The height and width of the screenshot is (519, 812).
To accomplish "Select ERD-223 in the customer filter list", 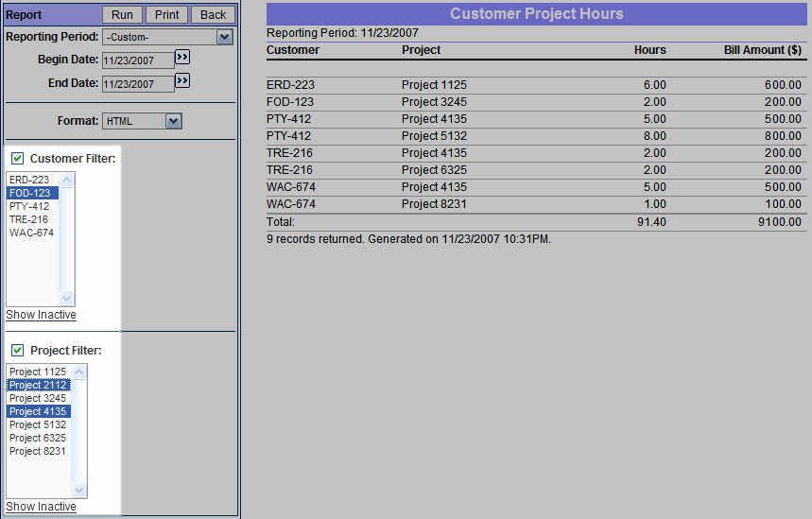I will tap(29, 180).
